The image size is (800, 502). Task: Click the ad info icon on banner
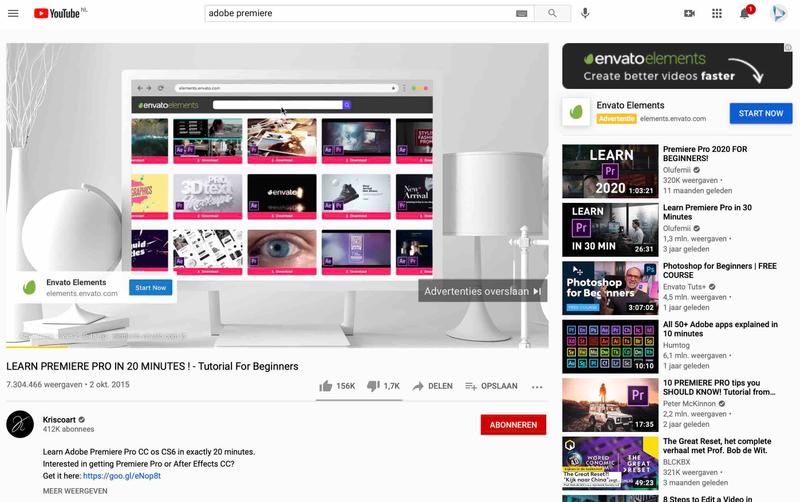pyautogui.click(x=788, y=47)
